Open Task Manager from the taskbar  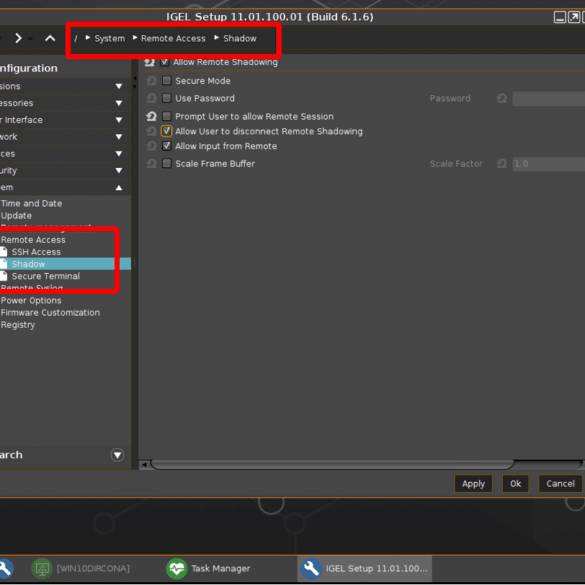pos(208,569)
